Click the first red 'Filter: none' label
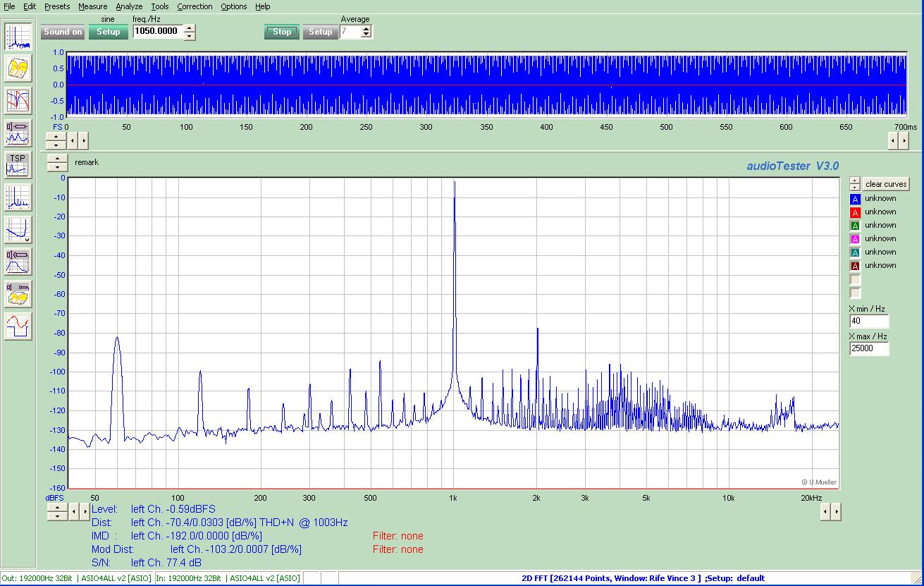Image resolution: width=924 pixels, height=586 pixels. pyautogui.click(x=398, y=536)
